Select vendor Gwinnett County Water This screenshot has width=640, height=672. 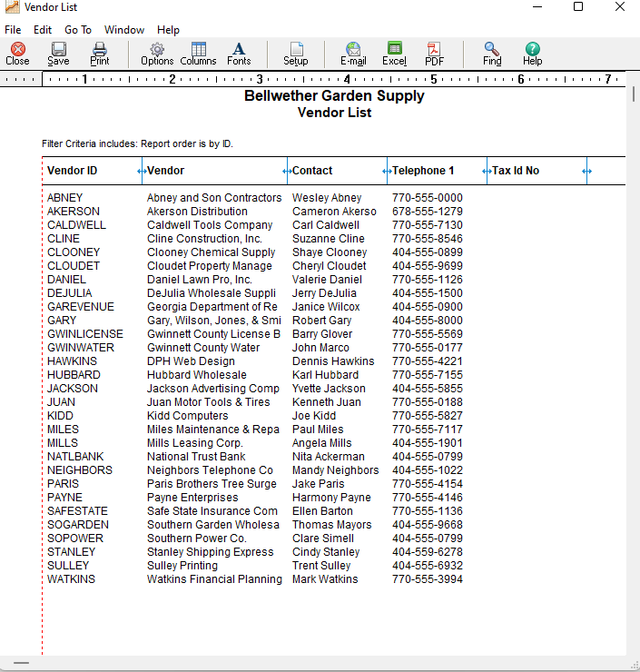(203, 348)
